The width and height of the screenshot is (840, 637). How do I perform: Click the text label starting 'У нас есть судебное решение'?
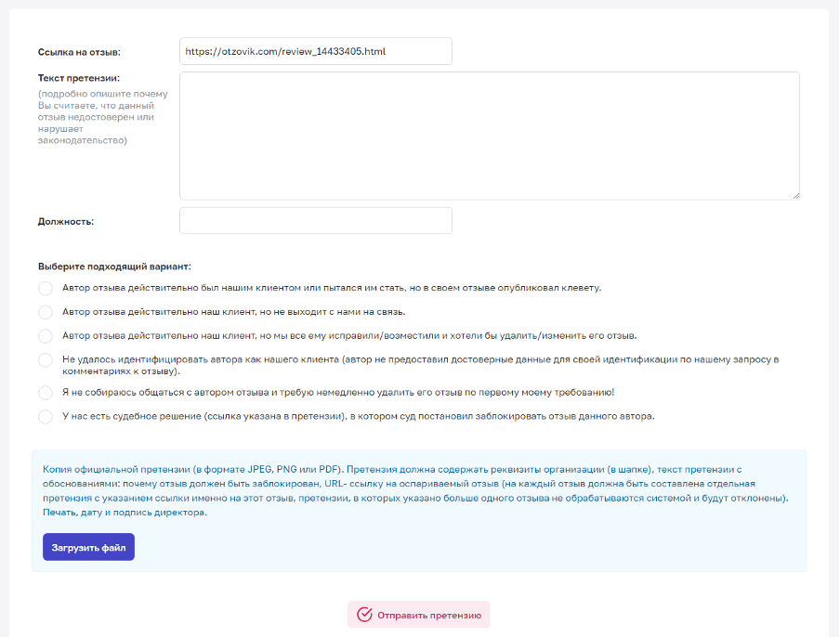359,417
